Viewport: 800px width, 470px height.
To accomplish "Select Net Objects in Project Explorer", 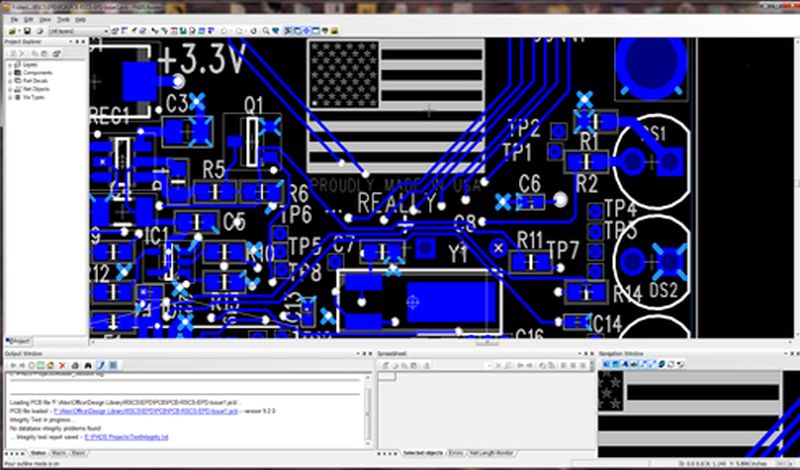I will tap(36, 89).
